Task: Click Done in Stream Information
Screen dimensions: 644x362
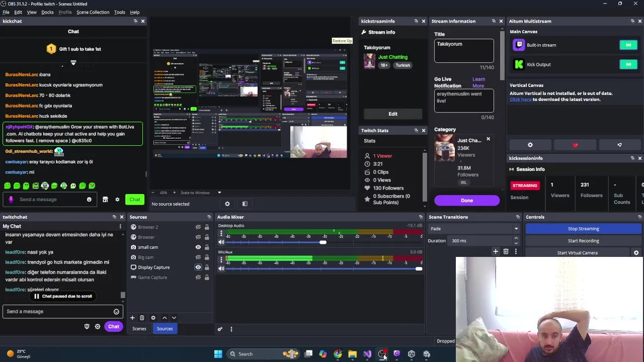Action: (467, 201)
